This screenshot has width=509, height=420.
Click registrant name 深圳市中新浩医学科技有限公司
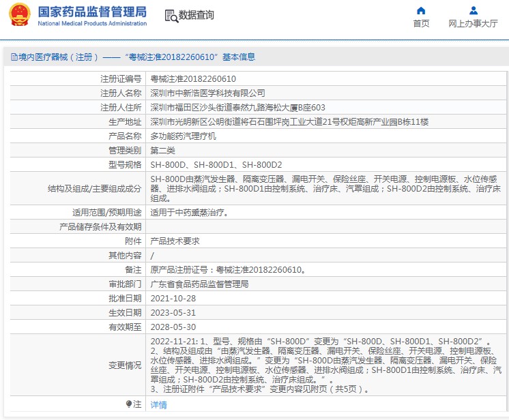click(x=207, y=93)
